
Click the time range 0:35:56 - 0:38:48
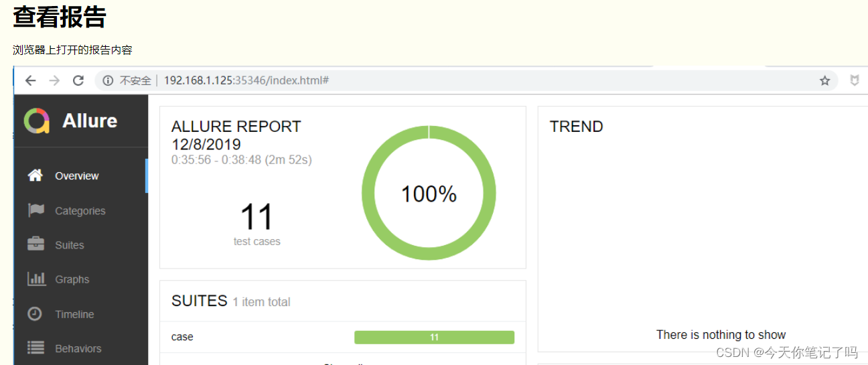[242, 160]
